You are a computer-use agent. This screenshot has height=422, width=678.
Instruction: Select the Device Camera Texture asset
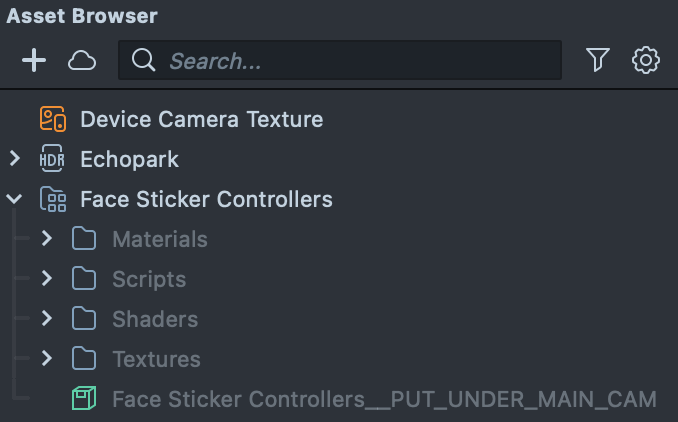(x=201, y=119)
